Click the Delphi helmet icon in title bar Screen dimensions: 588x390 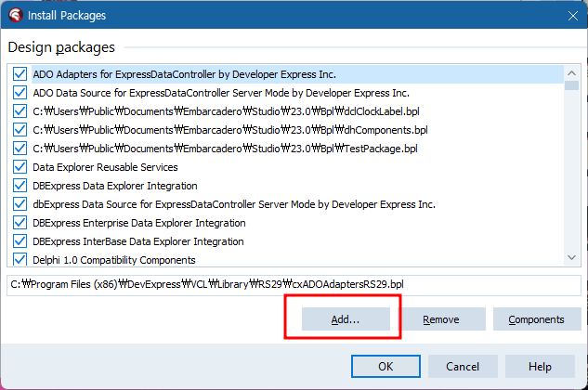point(16,15)
